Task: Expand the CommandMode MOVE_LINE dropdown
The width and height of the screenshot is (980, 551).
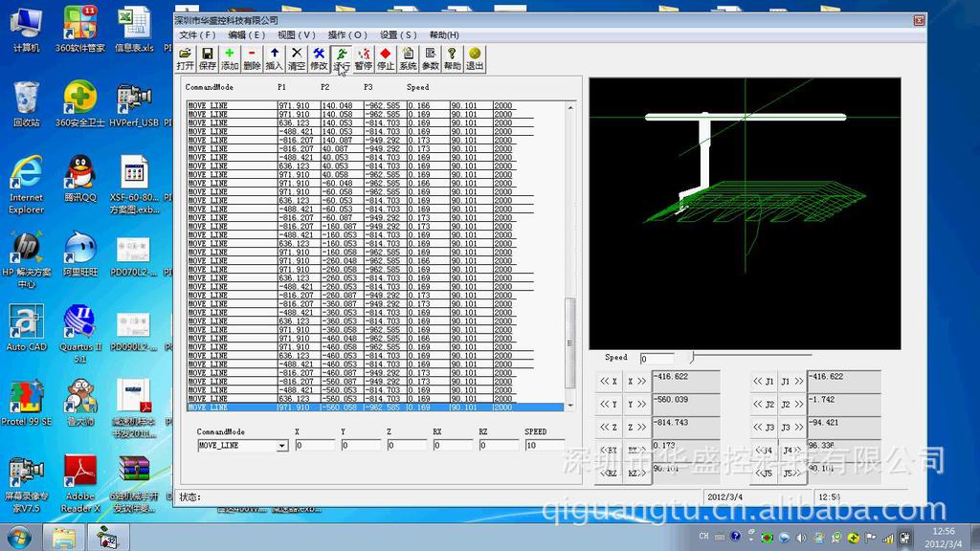Action: pos(282,446)
